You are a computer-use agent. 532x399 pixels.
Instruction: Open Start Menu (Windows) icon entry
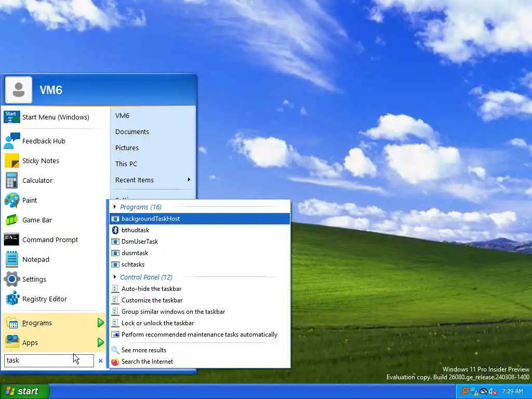[11, 117]
